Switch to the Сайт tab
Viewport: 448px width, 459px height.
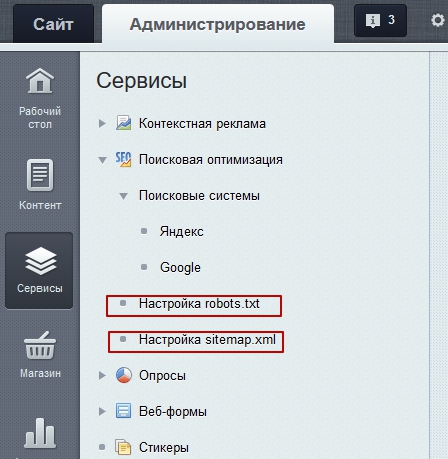pos(53,23)
